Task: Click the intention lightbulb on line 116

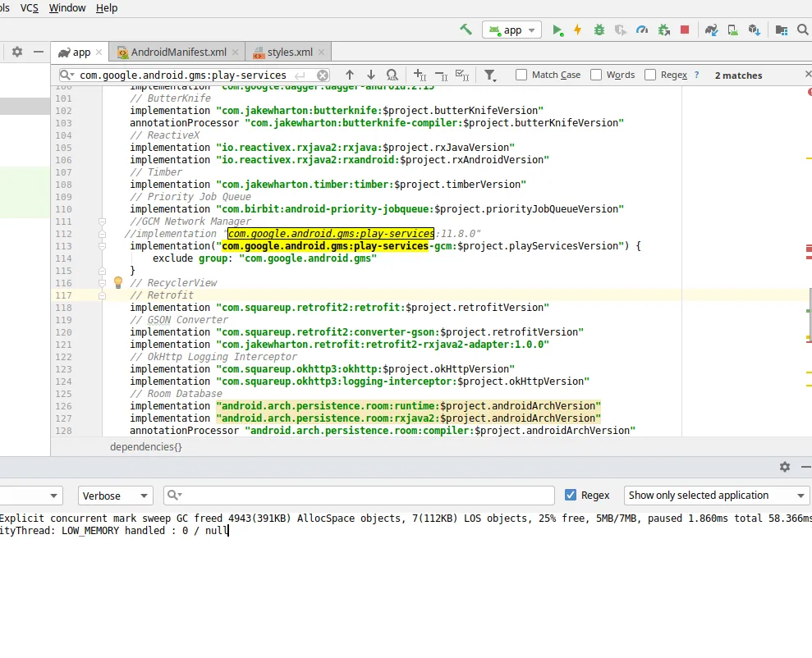Action: click(118, 282)
